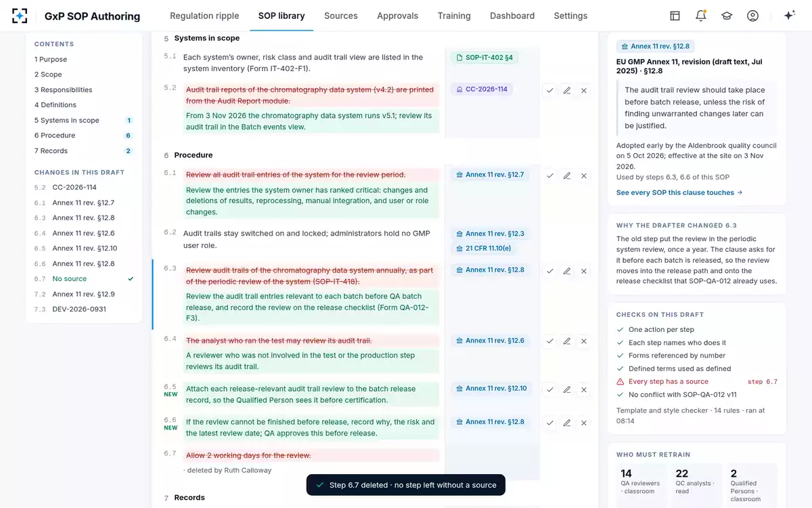
Task: Accept the new step 6.5
Action: coord(550,389)
